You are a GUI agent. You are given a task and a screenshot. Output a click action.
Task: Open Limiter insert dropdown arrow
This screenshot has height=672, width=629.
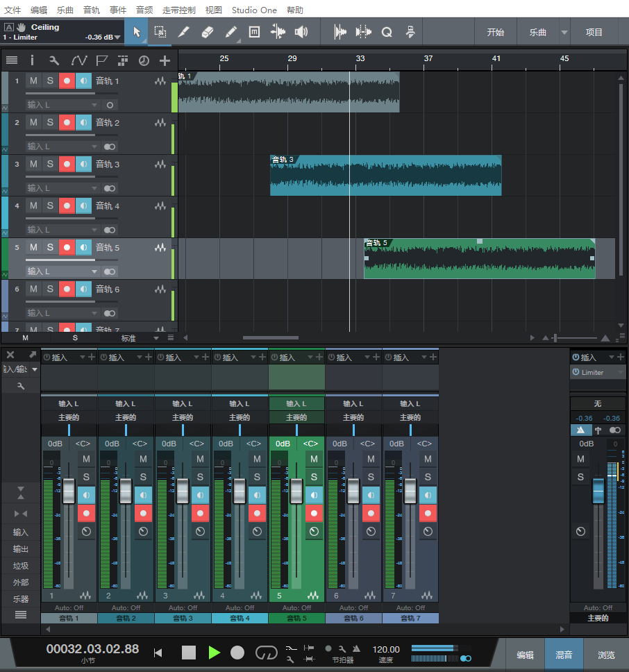620,372
